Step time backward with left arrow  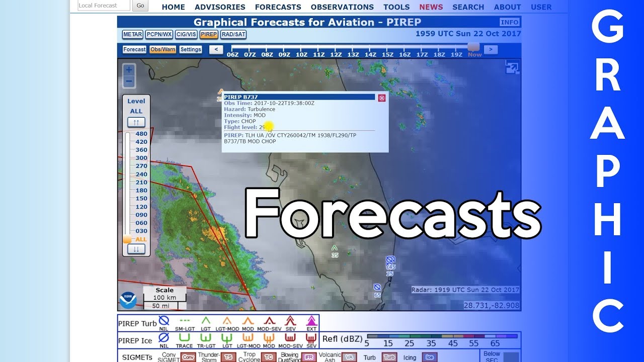(216, 49)
